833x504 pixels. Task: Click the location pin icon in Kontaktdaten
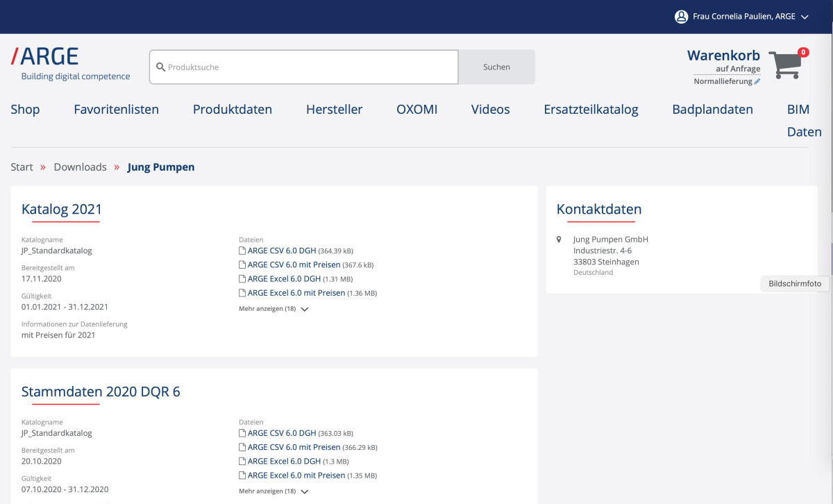(x=559, y=240)
